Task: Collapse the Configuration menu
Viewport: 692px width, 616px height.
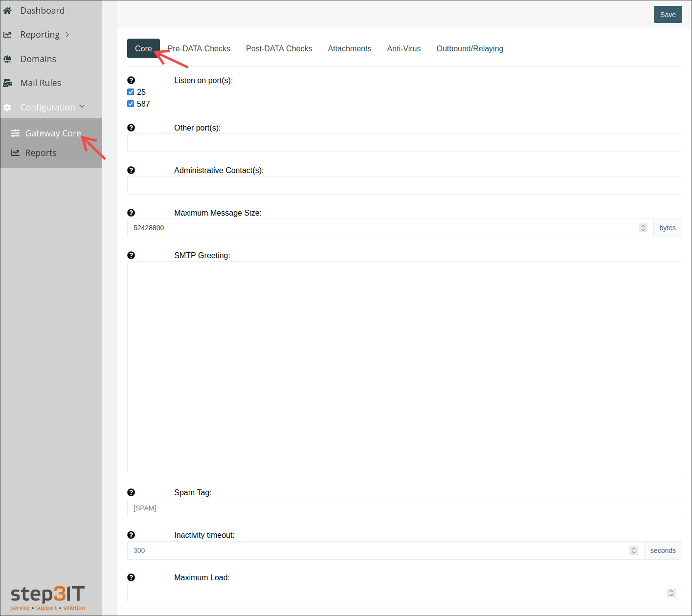Action: [81, 107]
